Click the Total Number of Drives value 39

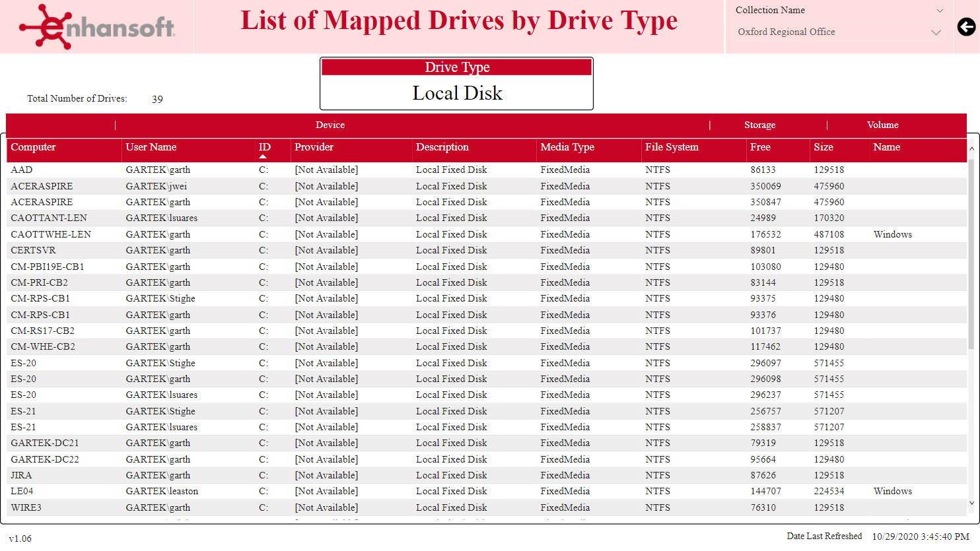tap(157, 99)
